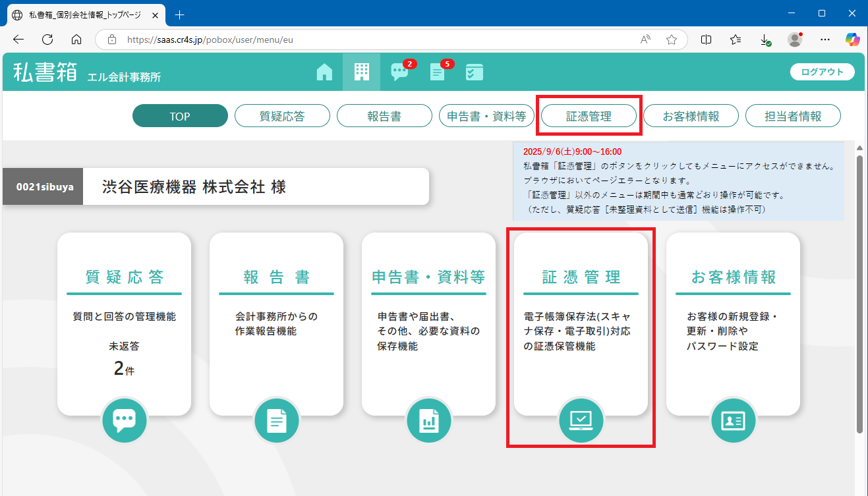
Task: Click the document icon under 報告書 card
Action: 277,420
